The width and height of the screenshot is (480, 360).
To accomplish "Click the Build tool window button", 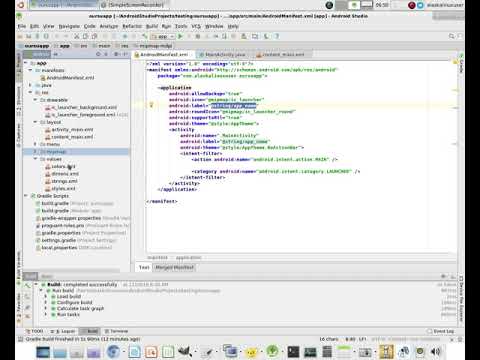I will click(x=90, y=331).
